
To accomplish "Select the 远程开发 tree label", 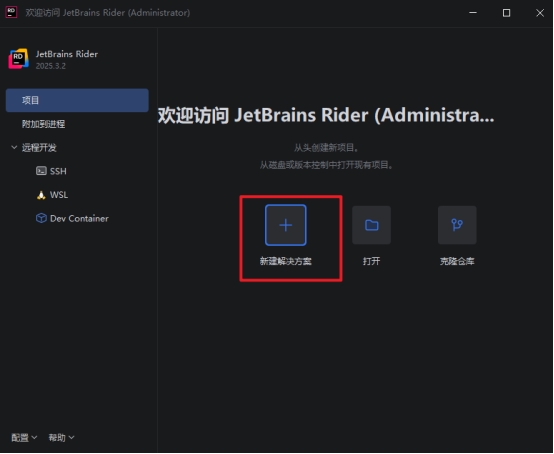I will [x=39, y=148].
